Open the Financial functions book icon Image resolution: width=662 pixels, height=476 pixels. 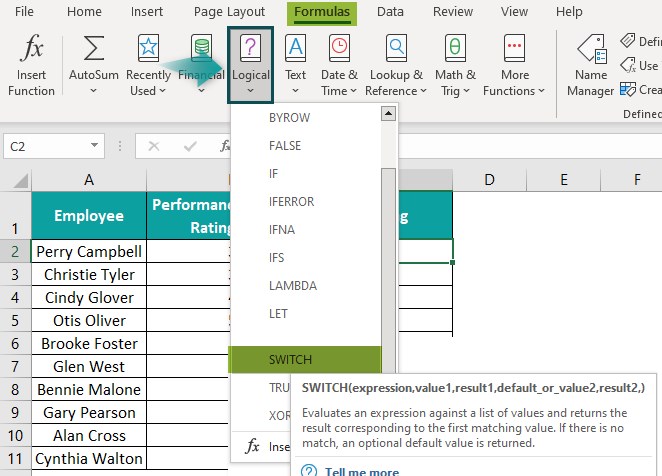201,48
